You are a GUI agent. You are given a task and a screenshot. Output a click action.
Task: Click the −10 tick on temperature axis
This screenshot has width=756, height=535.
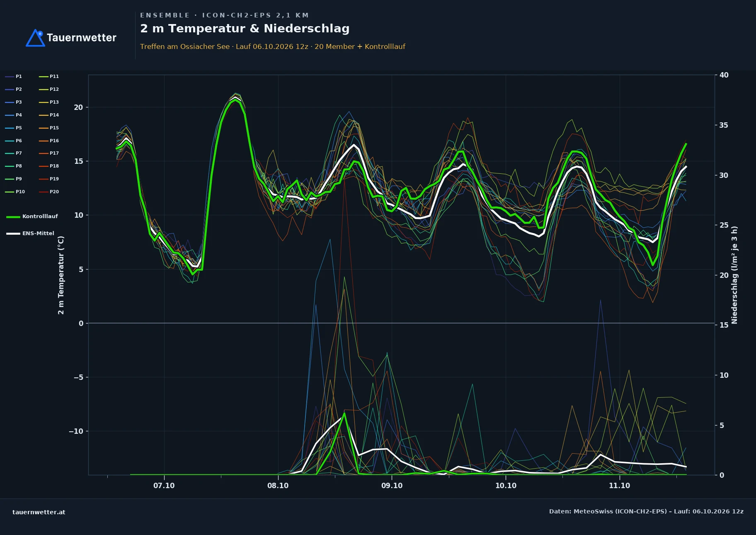[76, 431]
